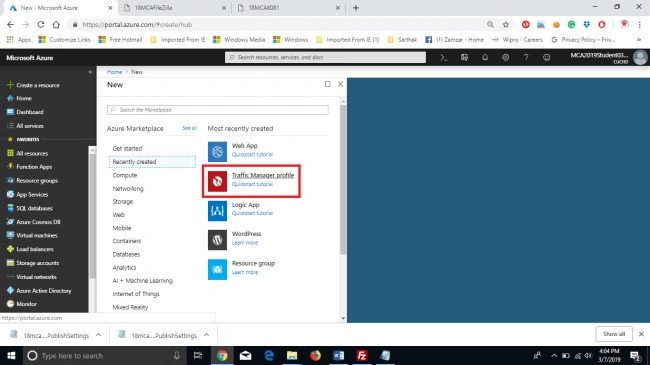Viewport: 650px width, 365px height.
Task: Select Storage marketplace category
Action: pos(123,202)
